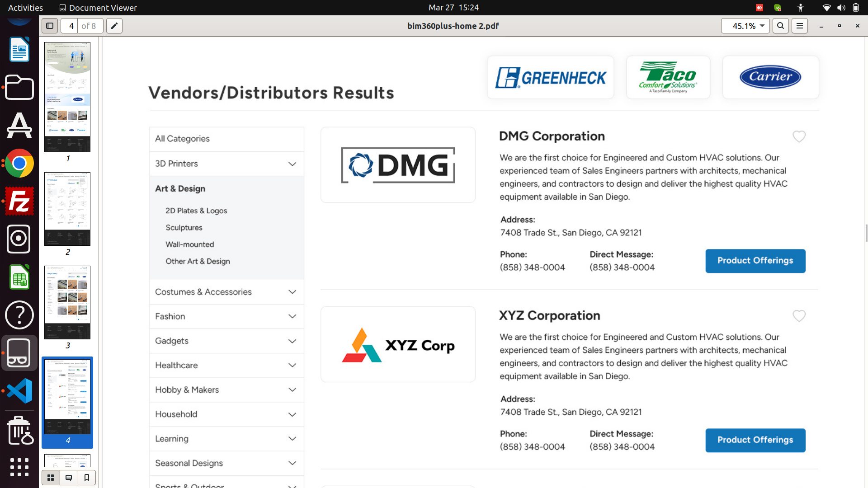Open the search magnifier icon
Image resolution: width=868 pixels, height=488 pixels.
coord(780,26)
